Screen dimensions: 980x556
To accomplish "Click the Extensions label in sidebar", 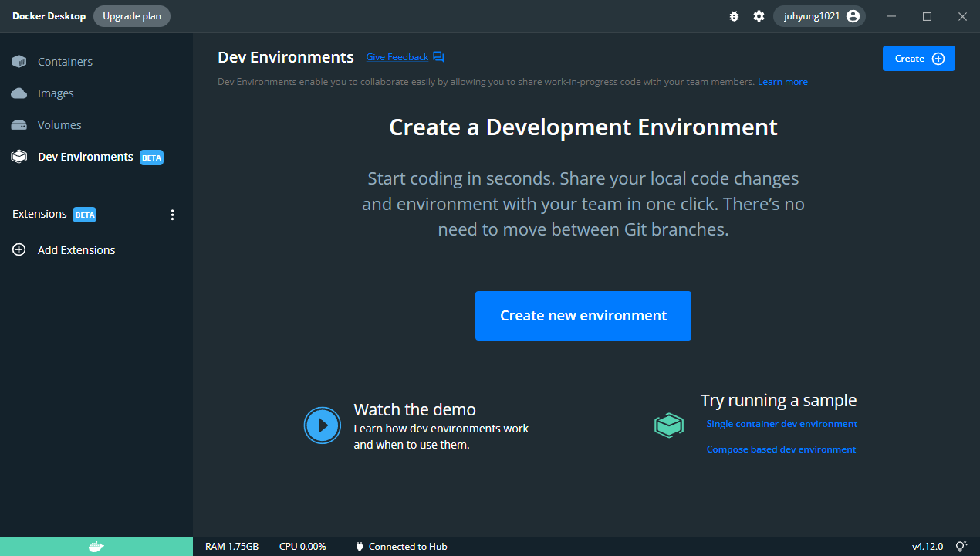I will [x=39, y=214].
